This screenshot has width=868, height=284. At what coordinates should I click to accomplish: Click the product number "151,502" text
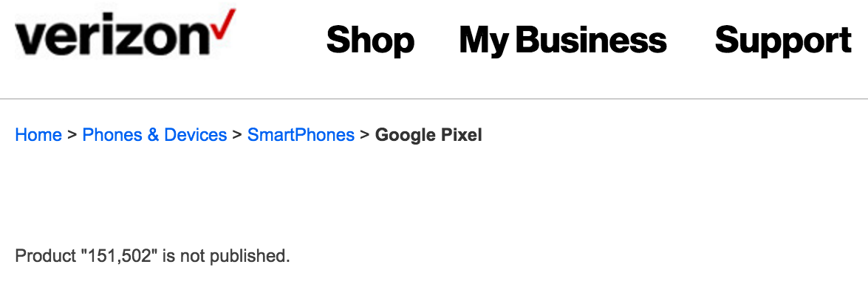119,257
